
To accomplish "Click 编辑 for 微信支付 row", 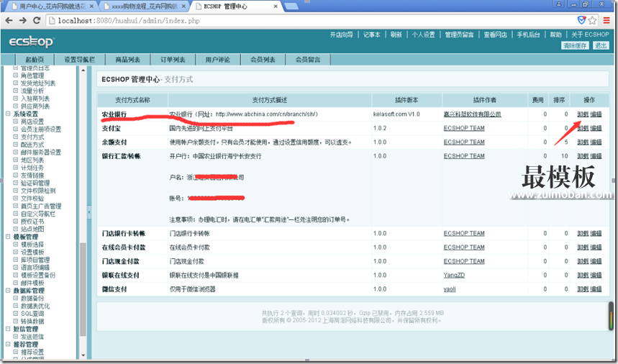I will [596, 289].
